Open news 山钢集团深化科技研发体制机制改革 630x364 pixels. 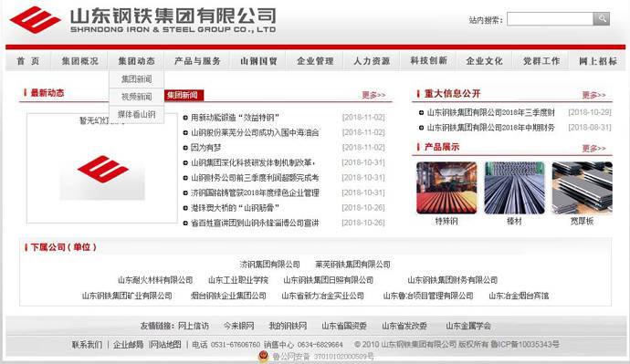253,162
